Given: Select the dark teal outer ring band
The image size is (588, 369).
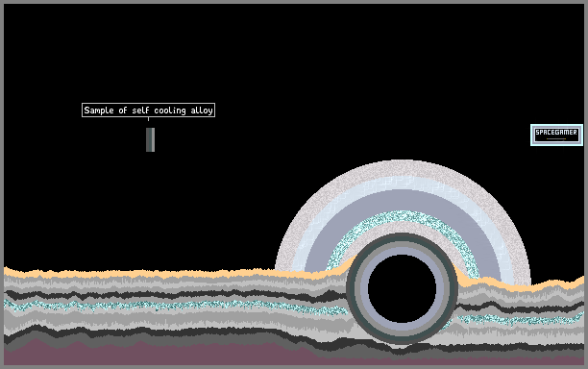Looking at the screenshot, I should 403,237.
